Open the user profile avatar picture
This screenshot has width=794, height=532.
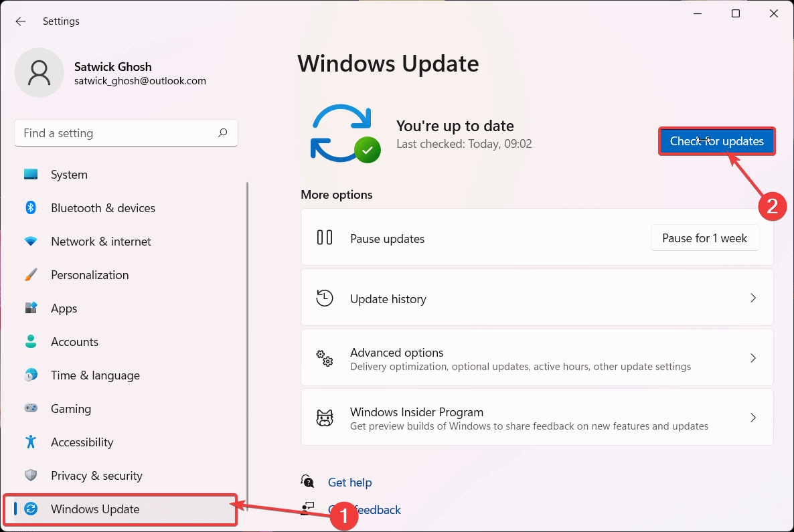pos(39,73)
